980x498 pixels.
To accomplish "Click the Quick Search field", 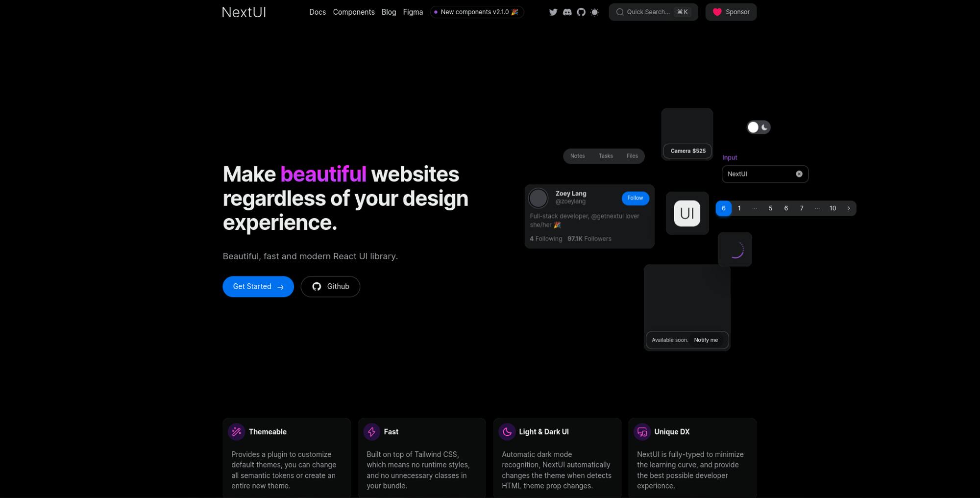I will [653, 12].
